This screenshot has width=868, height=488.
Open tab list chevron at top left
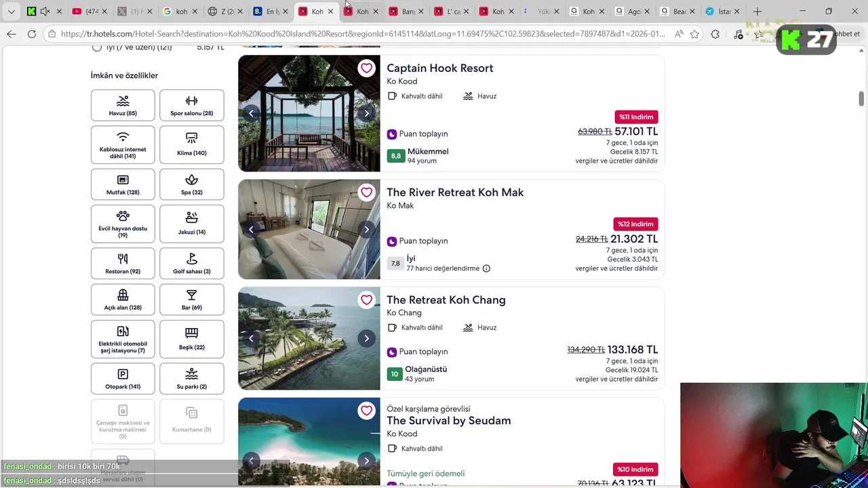click(12, 12)
